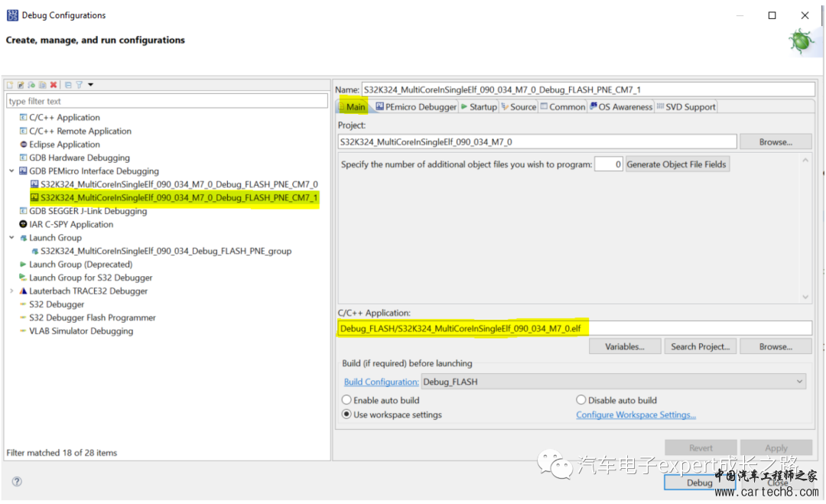Click the help question mark icon
Screen dimensions: 826x504
[x=17, y=481]
